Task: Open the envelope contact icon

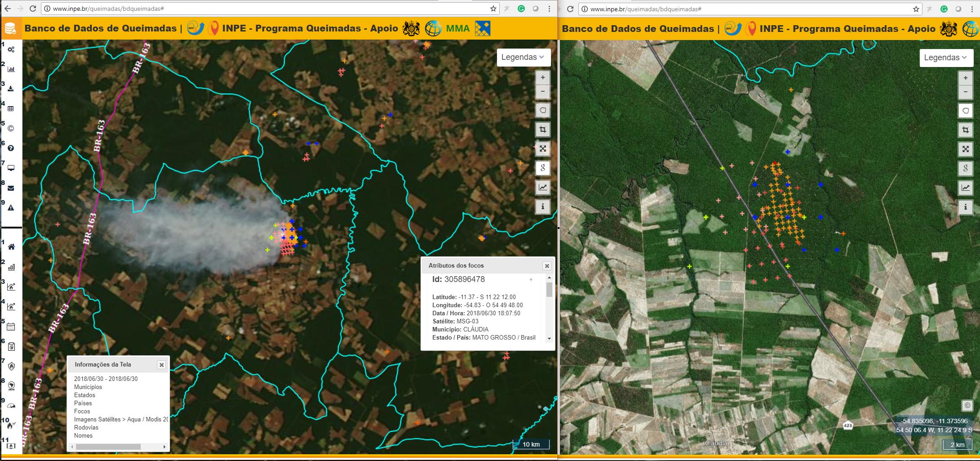Action: click(11, 188)
